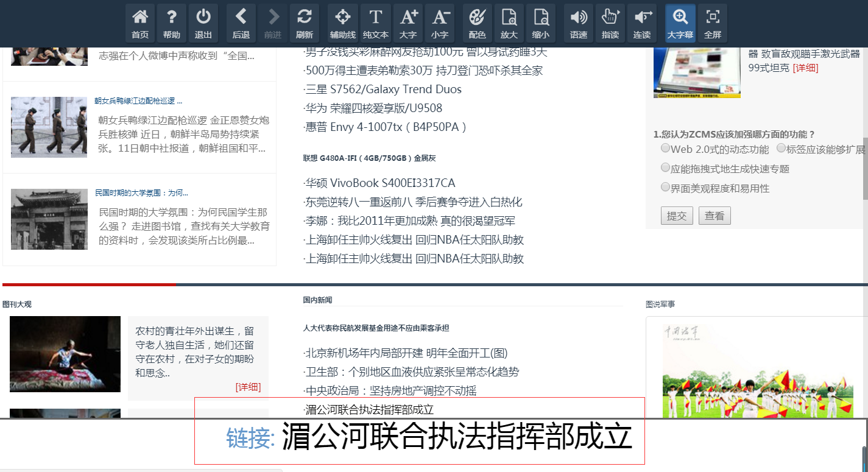This screenshot has height=472, width=868.
Task: Open the 配色 color palette tool
Action: (478, 23)
